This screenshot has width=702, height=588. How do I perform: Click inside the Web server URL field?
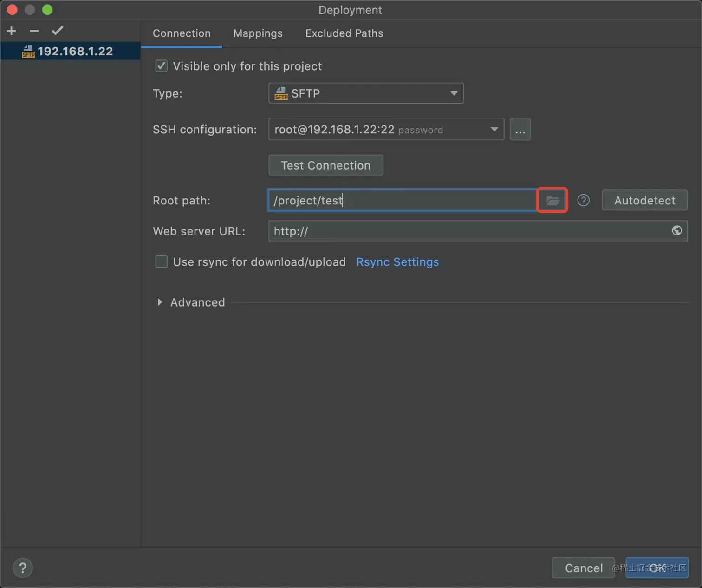click(464, 231)
